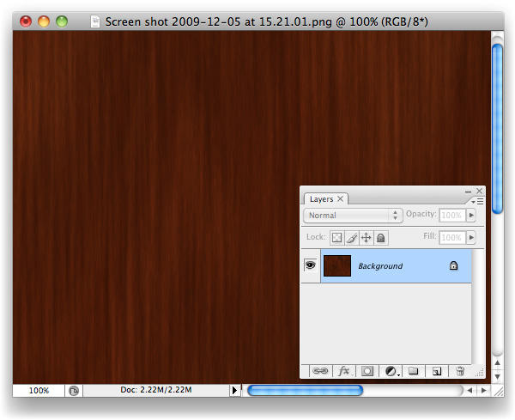
Task: Open the Normal blend mode dropdown
Action: click(353, 216)
